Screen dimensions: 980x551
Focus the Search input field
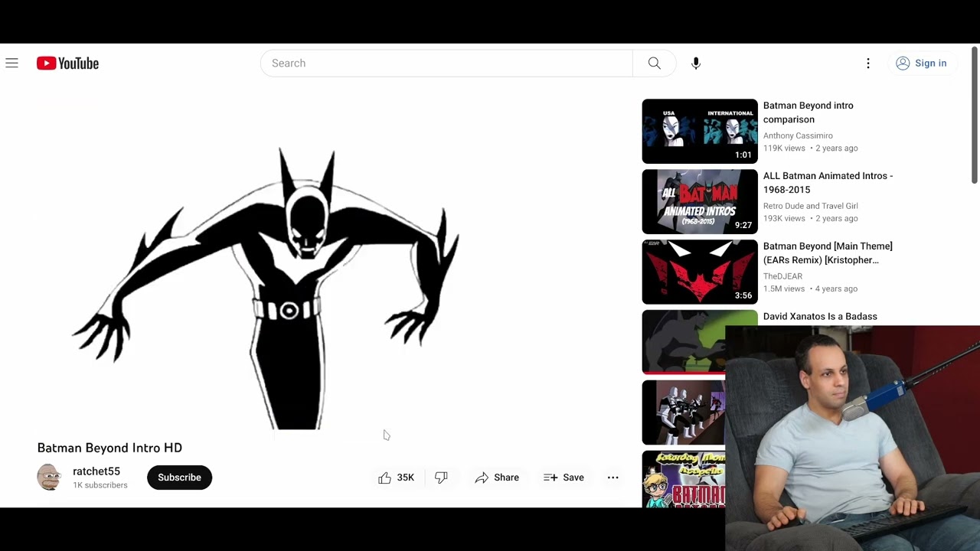pyautogui.click(x=446, y=64)
